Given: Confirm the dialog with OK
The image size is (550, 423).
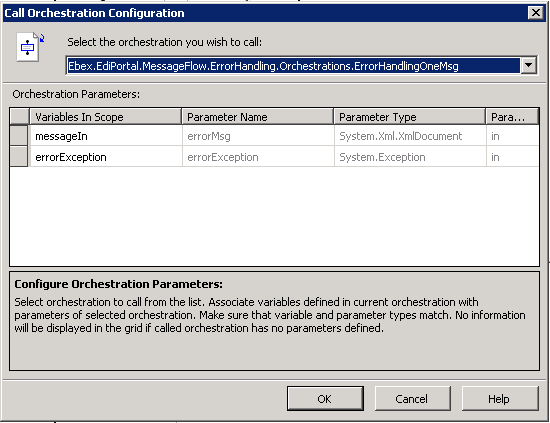Looking at the screenshot, I should coord(325,398).
